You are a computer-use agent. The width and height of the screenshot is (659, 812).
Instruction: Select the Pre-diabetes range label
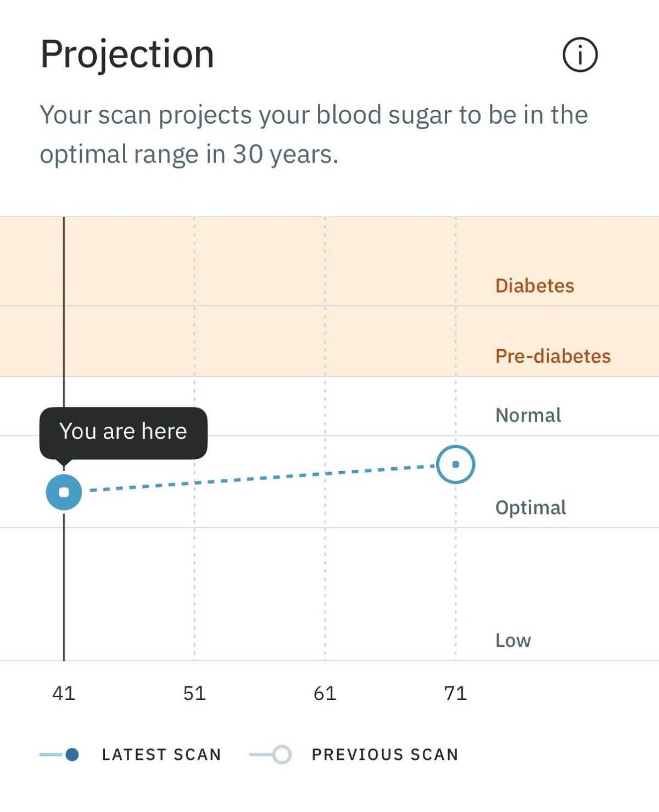pyautogui.click(x=553, y=356)
